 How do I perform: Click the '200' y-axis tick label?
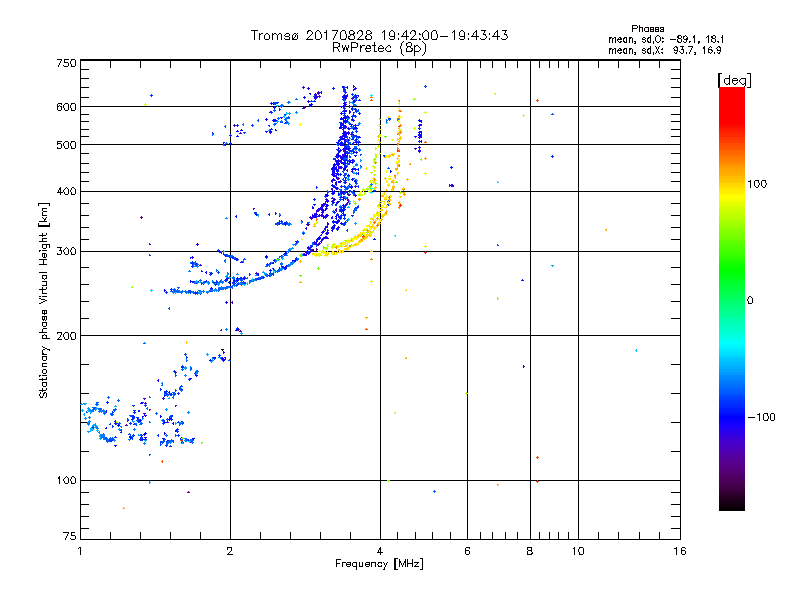click(x=66, y=336)
